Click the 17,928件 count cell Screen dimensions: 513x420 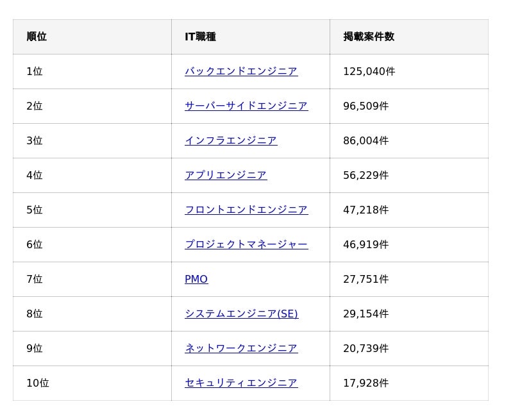[366, 383]
